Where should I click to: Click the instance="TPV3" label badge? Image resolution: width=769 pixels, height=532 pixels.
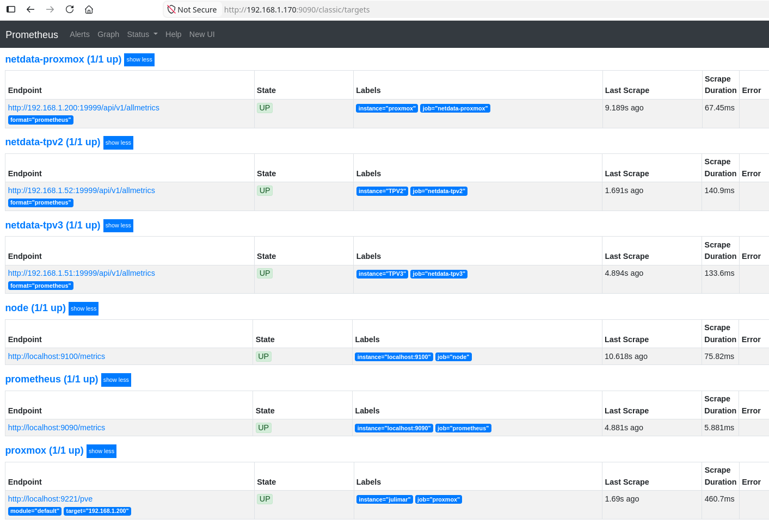pyautogui.click(x=382, y=274)
